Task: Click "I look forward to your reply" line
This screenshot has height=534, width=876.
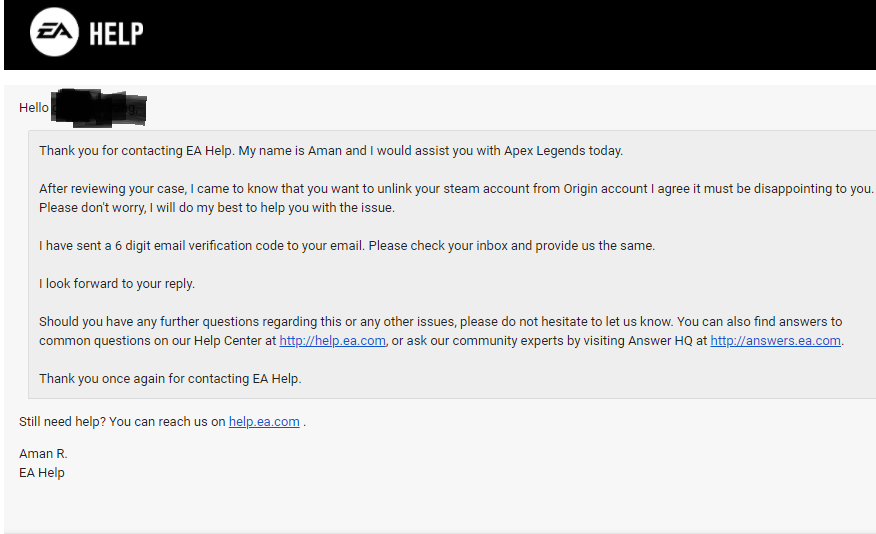Action: tap(117, 284)
